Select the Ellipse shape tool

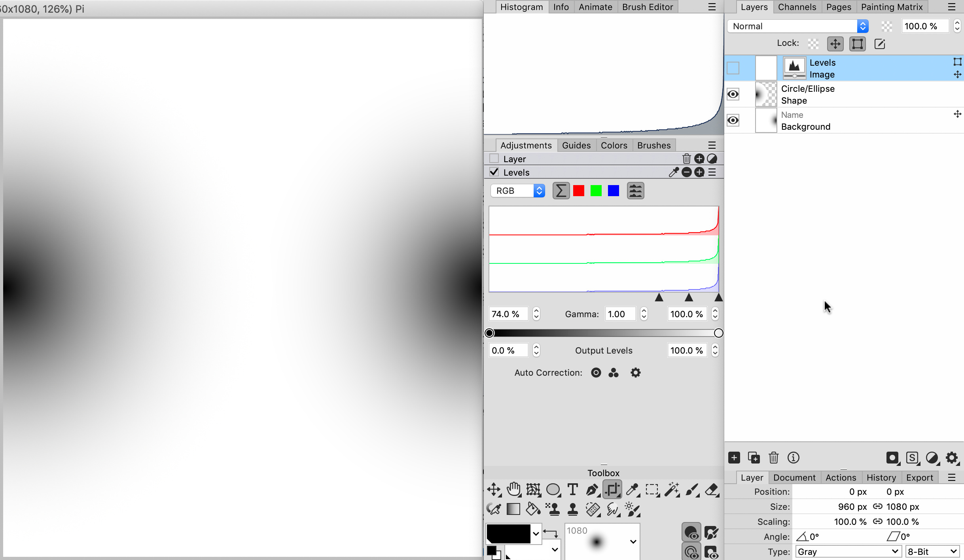click(x=553, y=490)
